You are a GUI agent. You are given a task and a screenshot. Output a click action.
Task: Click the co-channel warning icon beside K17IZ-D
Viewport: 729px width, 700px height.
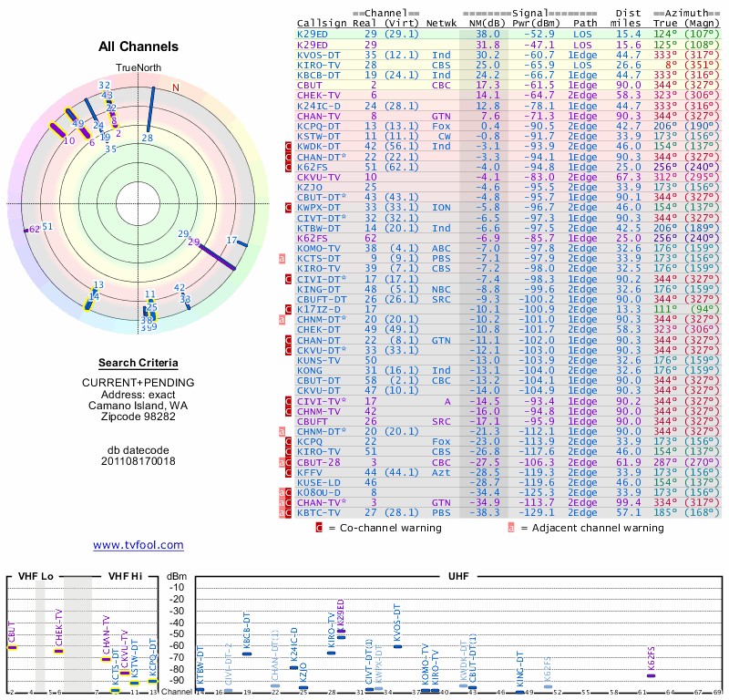click(x=290, y=309)
